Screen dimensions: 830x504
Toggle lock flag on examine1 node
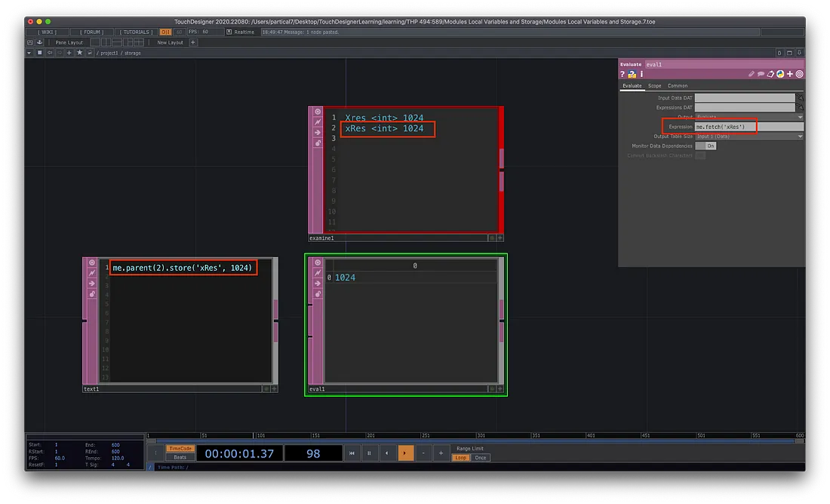(318, 143)
